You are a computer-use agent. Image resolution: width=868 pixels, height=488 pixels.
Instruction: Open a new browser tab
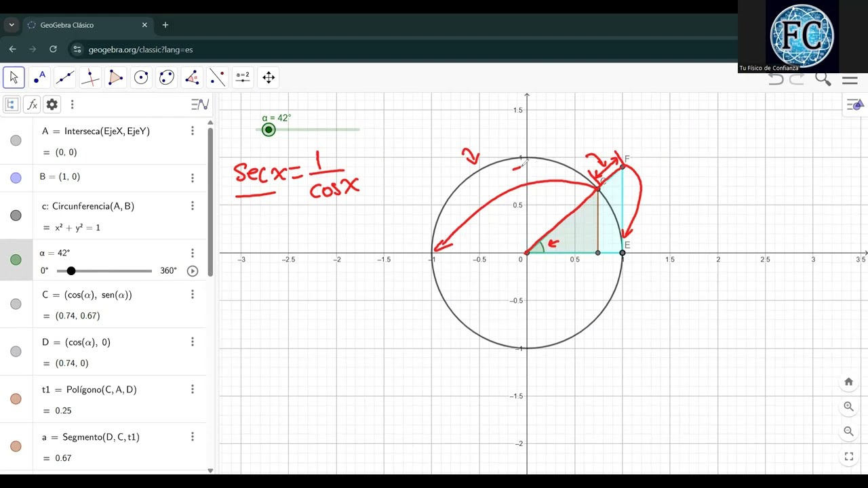[x=165, y=25]
